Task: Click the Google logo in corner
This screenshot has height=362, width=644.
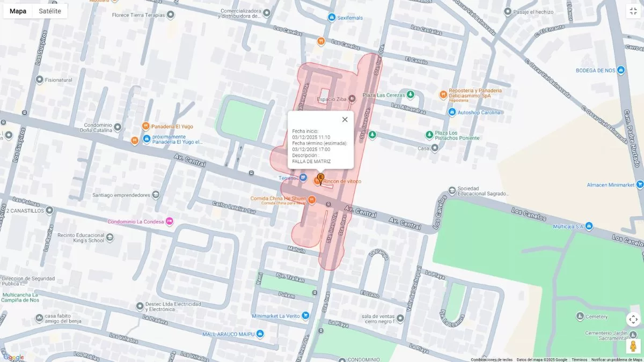Action: 13,357
